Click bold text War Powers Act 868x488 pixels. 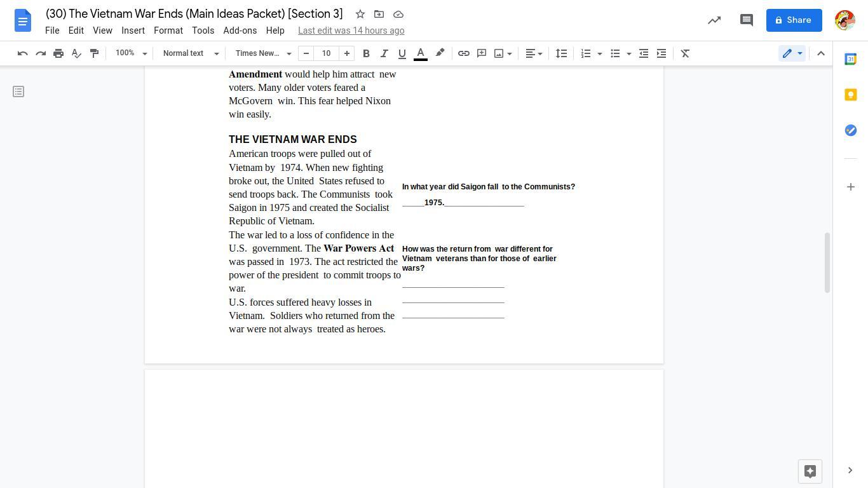pyautogui.click(x=359, y=248)
